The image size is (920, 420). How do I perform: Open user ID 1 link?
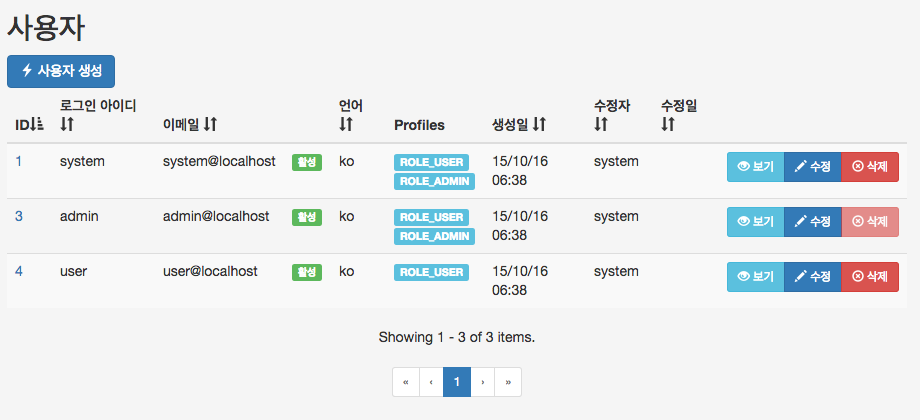coord(19,161)
